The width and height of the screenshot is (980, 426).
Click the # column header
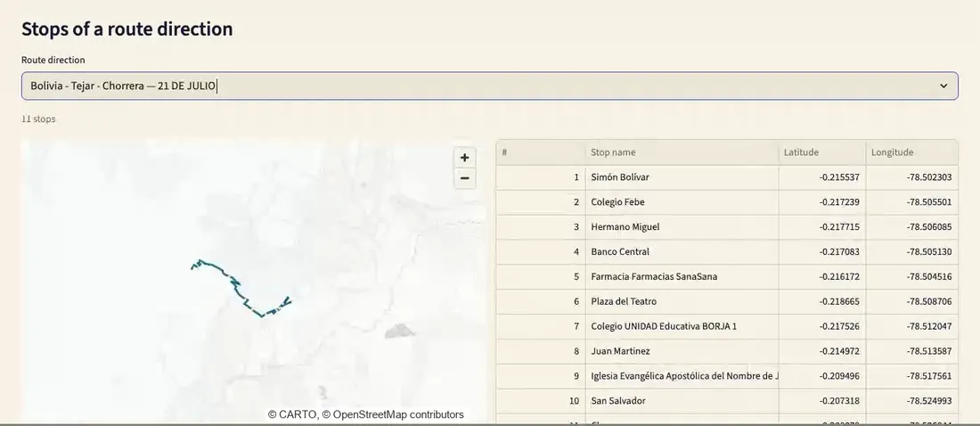(541, 152)
